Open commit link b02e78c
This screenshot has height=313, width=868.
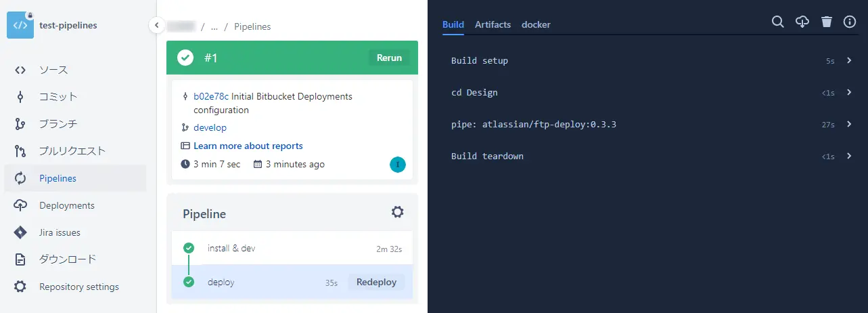click(211, 96)
